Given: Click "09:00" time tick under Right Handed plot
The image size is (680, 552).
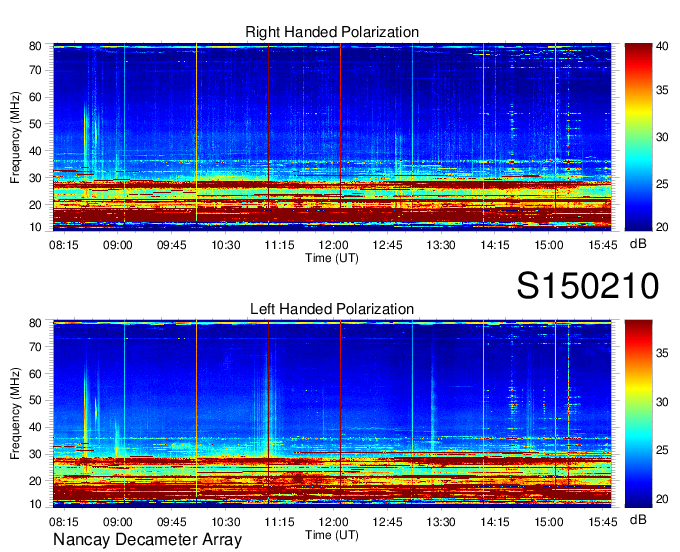Looking at the screenshot, I should click(x=118, y=245).
